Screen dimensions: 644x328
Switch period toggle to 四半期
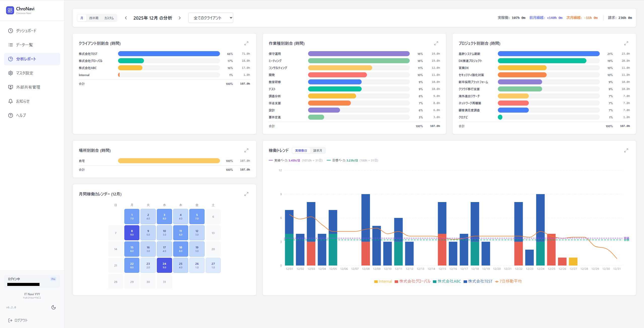click(x=94, y=18)
